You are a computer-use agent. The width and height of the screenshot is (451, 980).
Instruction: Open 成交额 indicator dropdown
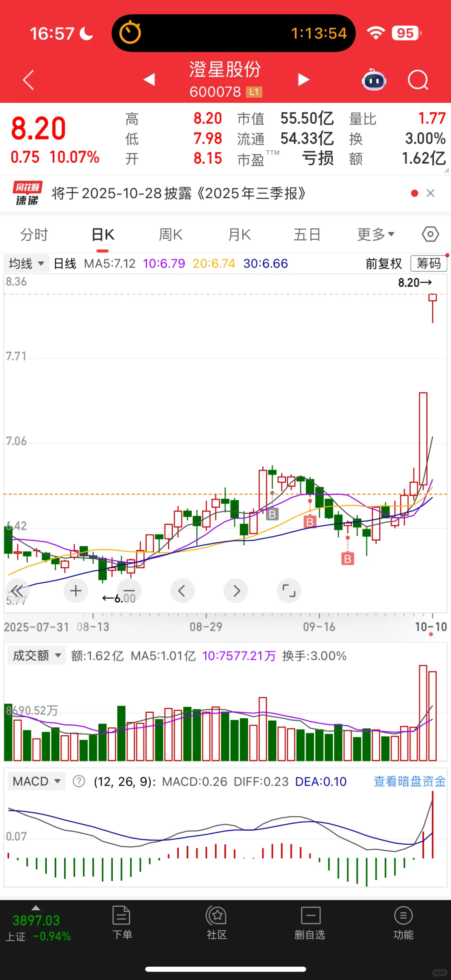point(36,656)
